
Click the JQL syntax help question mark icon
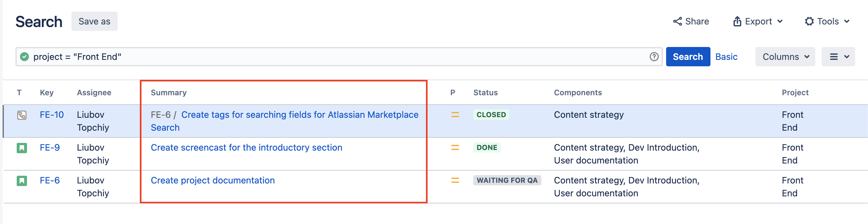[x=654, y=57]
